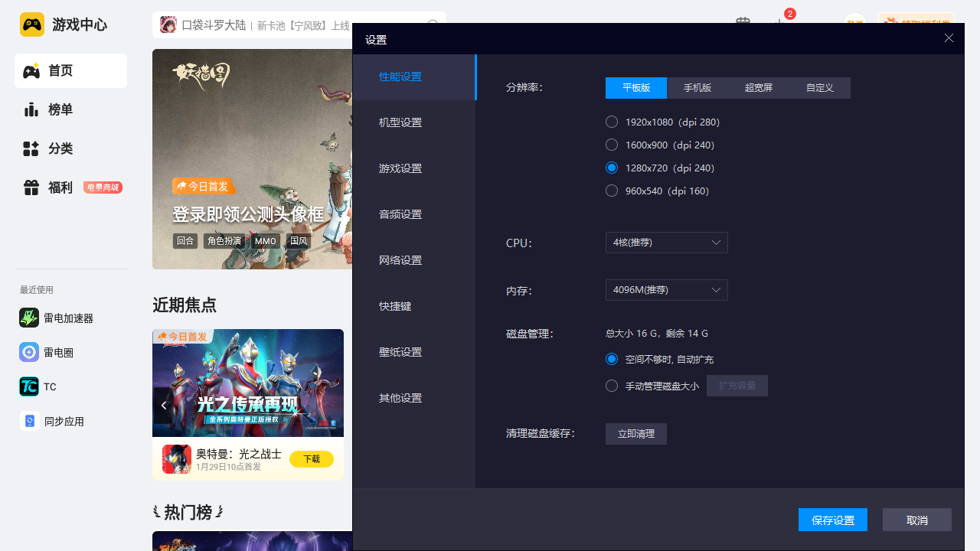This screenshot has width=980, height=551.
Task: Launch 雷电圈 from recently used
Action: (29, 352)
